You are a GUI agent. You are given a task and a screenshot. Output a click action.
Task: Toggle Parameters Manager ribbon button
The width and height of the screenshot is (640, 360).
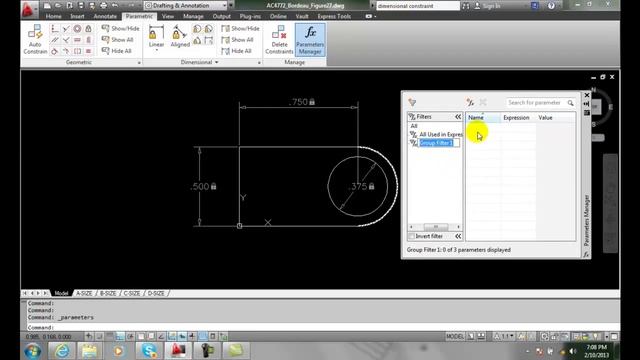coord(310,40)
